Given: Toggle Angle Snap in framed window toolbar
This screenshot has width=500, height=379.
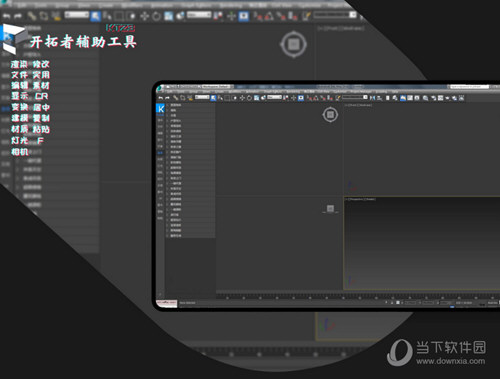Looking at the screenshot, I should 316,98.
